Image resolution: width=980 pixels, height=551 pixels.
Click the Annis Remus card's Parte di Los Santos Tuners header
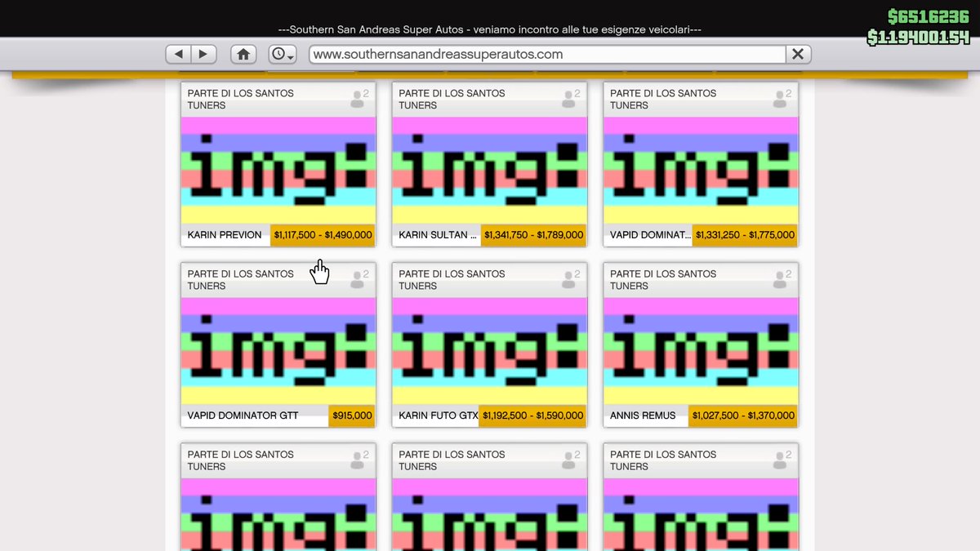[663, 279]
